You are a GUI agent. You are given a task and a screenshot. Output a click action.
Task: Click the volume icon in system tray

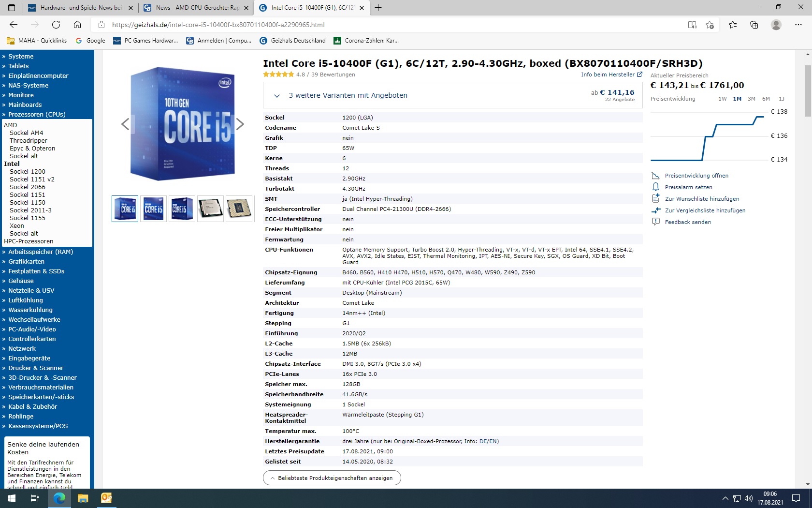click(749, 498)
